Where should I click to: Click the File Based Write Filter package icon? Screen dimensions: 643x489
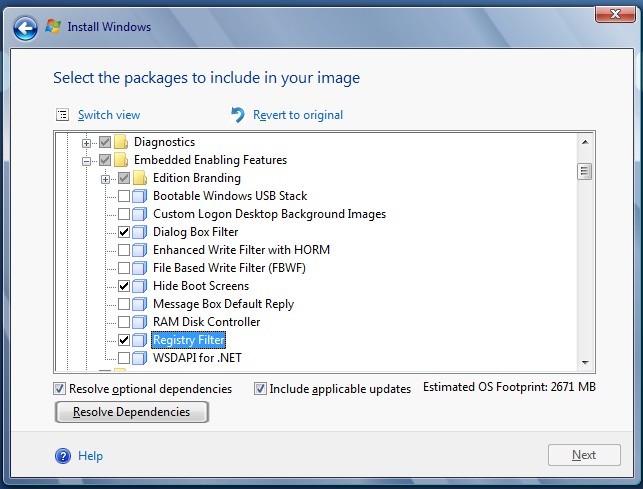(x=140, y=268)
